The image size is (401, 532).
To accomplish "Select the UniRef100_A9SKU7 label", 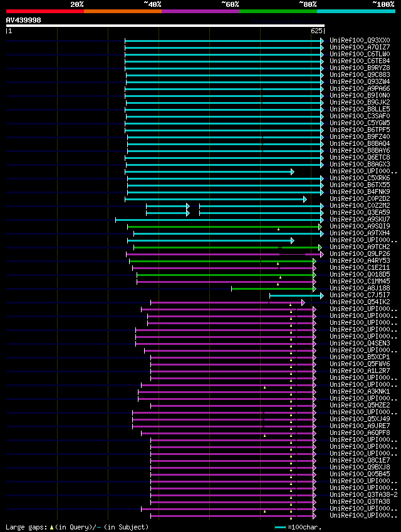I will 360,220.
